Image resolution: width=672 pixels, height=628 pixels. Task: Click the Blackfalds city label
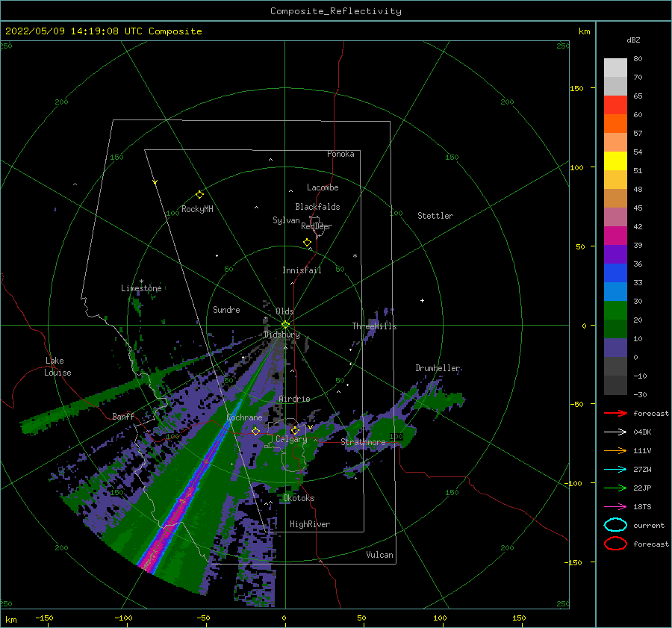click(317, 207)
